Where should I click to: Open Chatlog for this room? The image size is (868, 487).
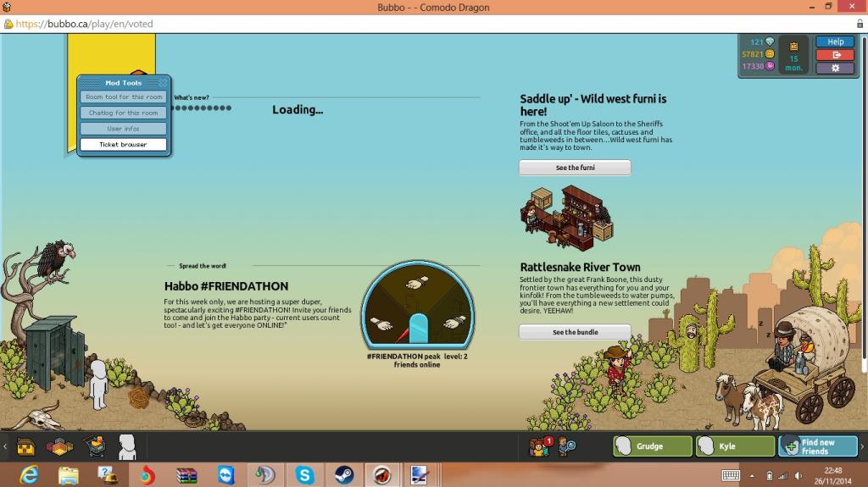[x=124, y=113]
